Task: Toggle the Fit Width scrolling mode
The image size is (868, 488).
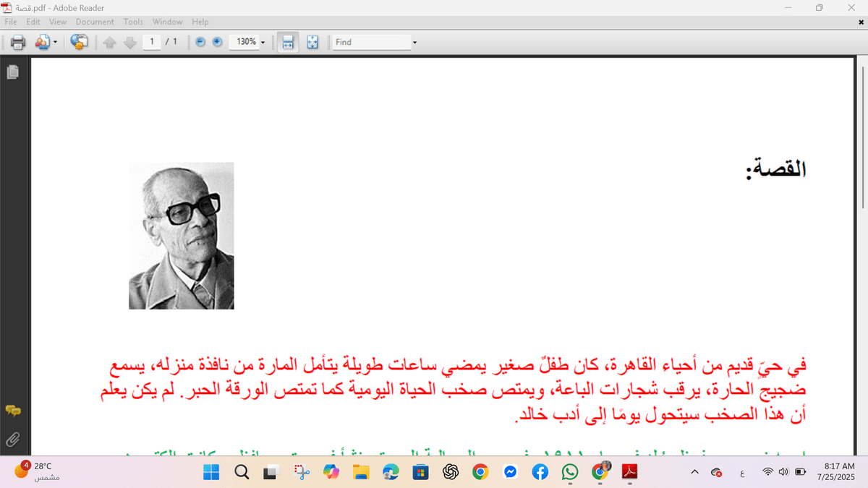Action: 287,42
